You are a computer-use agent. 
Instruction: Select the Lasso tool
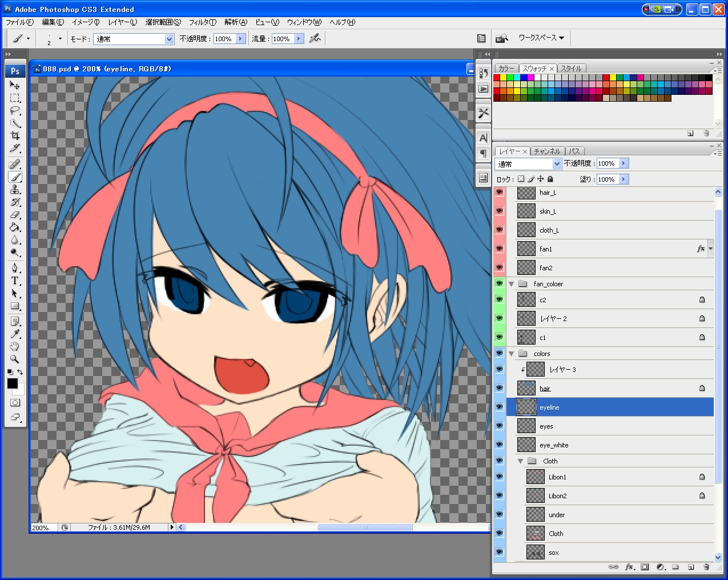[15, 110]
